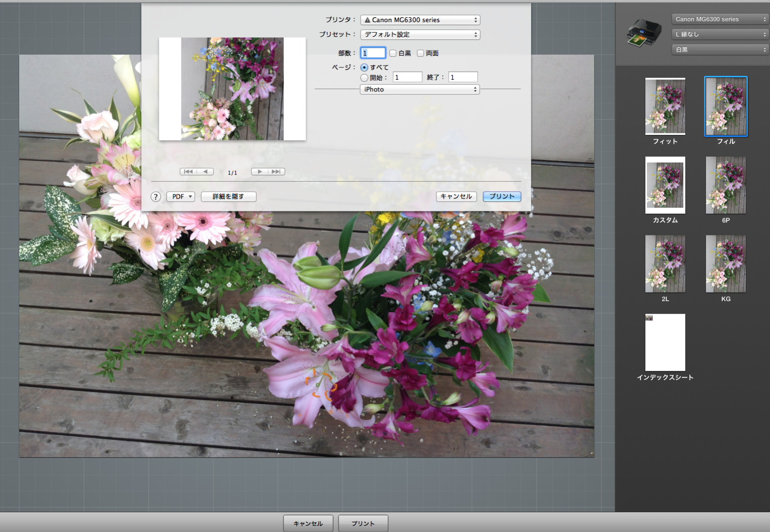
Task: Enable the 両面 double-sided checkbox
Action: point(421,53)
